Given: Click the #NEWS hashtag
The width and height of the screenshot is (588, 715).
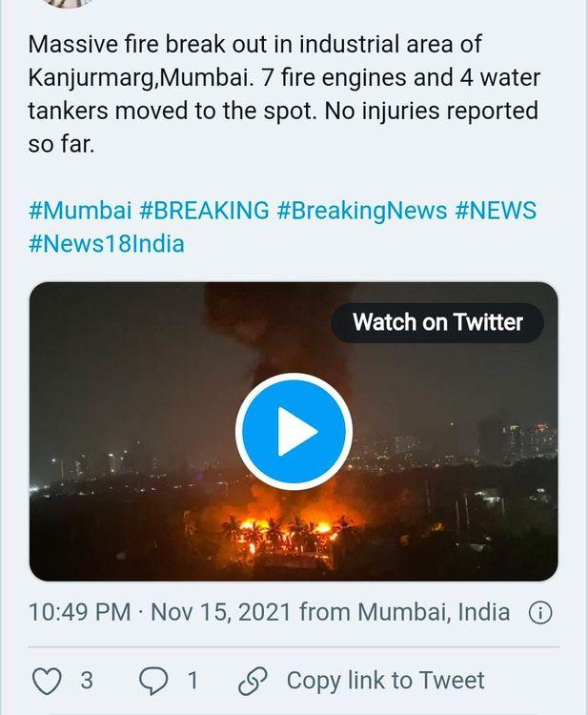Looking at the screenshot, I should pyautogui.click(x=496, y=211).
